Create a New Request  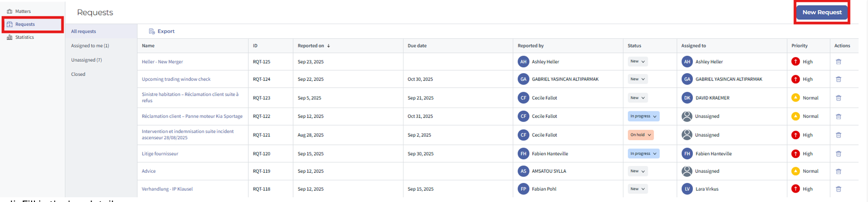(x=822, y=12)
